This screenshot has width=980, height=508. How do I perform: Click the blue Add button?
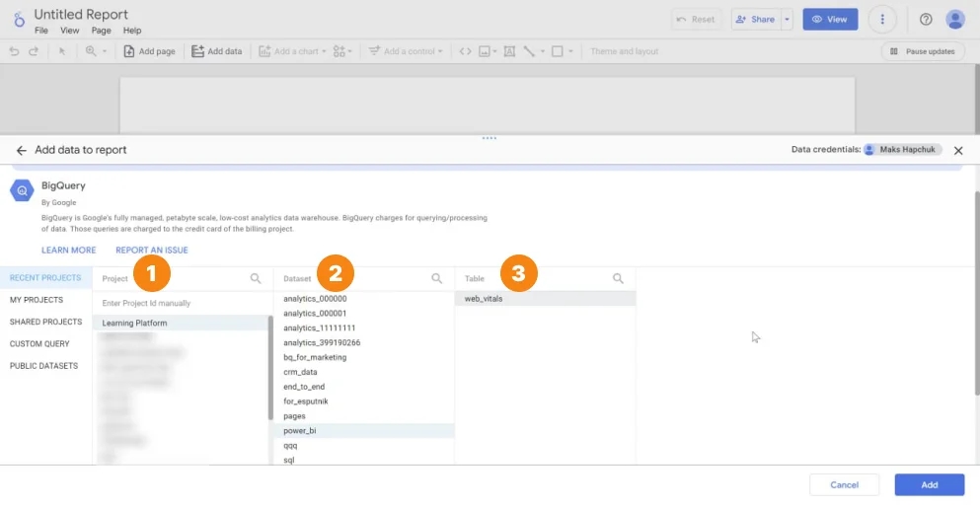(930, 485)
